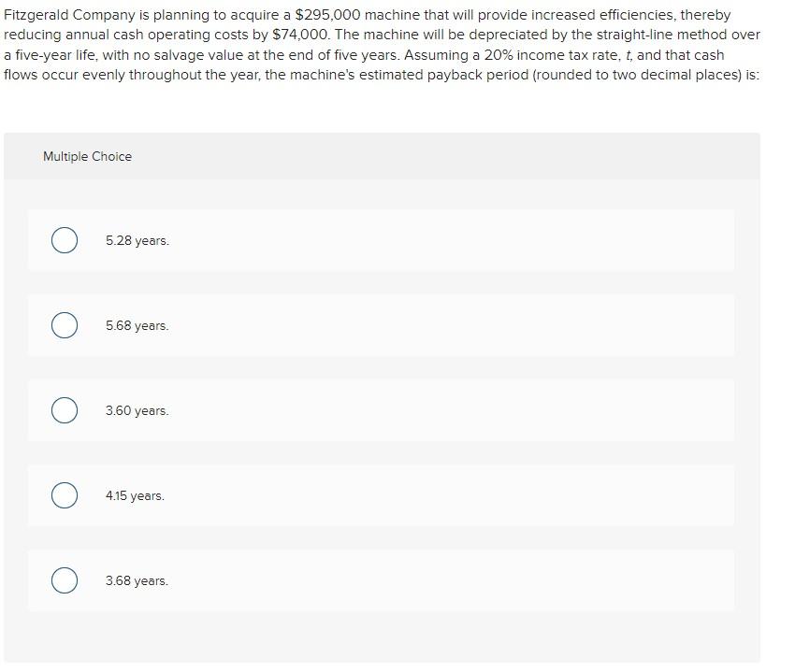Click the '5.28 years.' answer text
This screenshot has height=672, width=795.
tap(137, 241)
